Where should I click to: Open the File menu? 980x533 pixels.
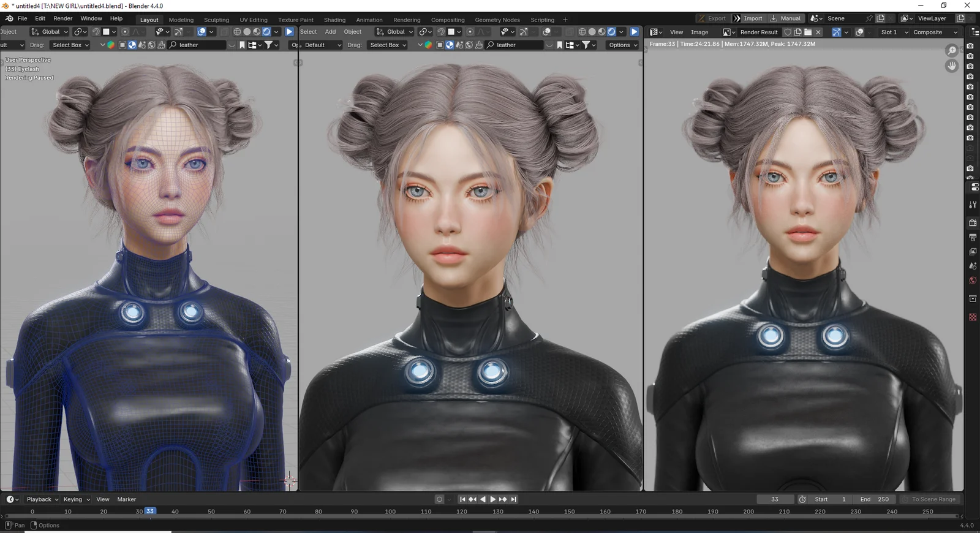point(22,18)
